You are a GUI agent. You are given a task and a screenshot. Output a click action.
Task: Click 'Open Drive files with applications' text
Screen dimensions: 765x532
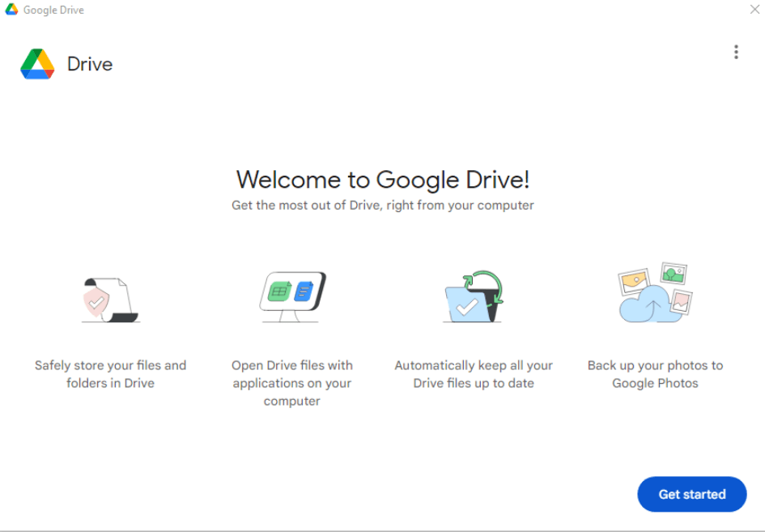292,383
